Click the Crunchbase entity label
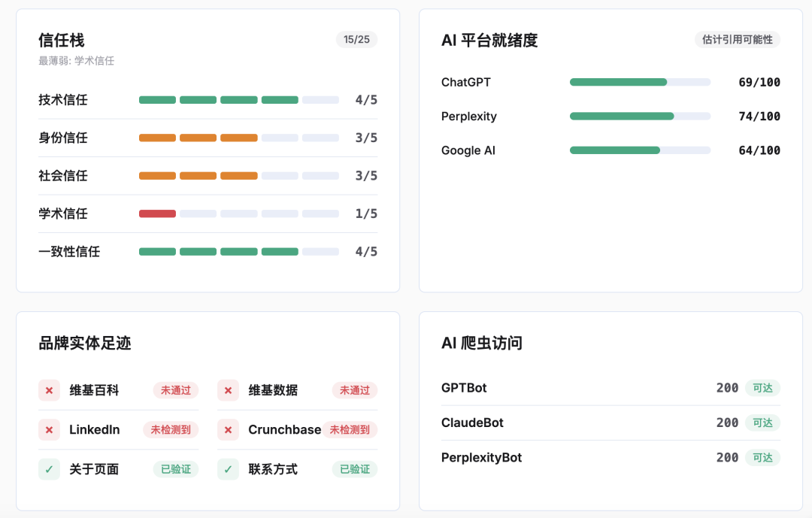This screenshot has height=518, width=812. 284,430
